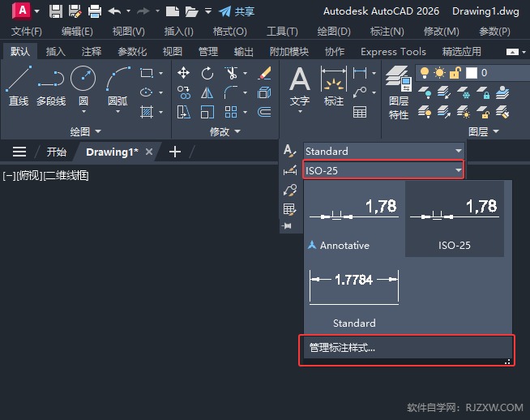Click the file tabs hamburger menu
Viewport: 530px width, 420px height.
[19, 152]
